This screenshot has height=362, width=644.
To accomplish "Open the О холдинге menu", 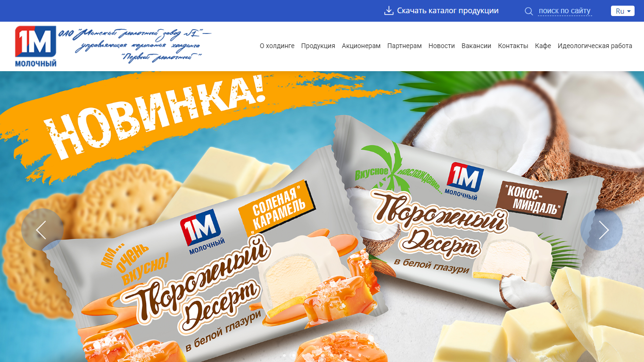I will 277,46.
